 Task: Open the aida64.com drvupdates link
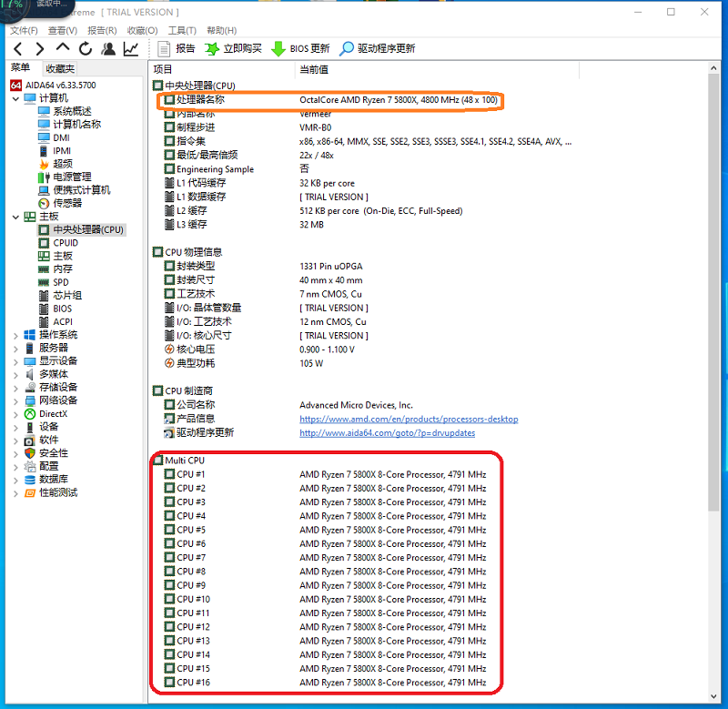pos(388,432)
